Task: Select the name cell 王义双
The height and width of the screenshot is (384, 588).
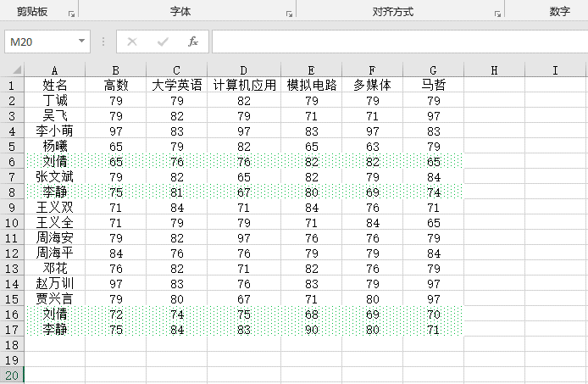Action: 55,207
